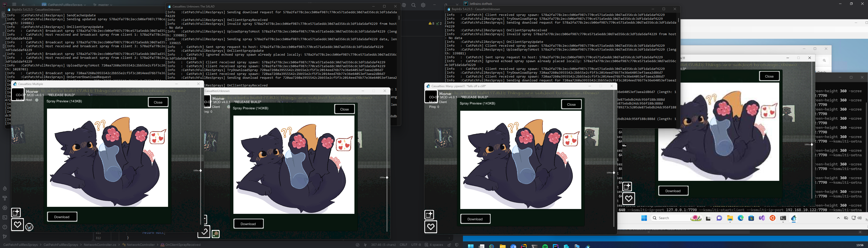Click the spray image in the remote desktop game

[x=719, y=131]
